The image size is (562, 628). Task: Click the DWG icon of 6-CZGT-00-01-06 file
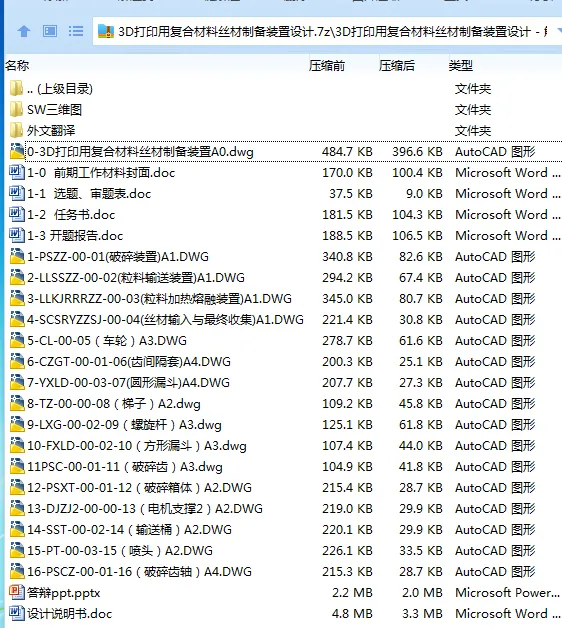coord(17,362)
